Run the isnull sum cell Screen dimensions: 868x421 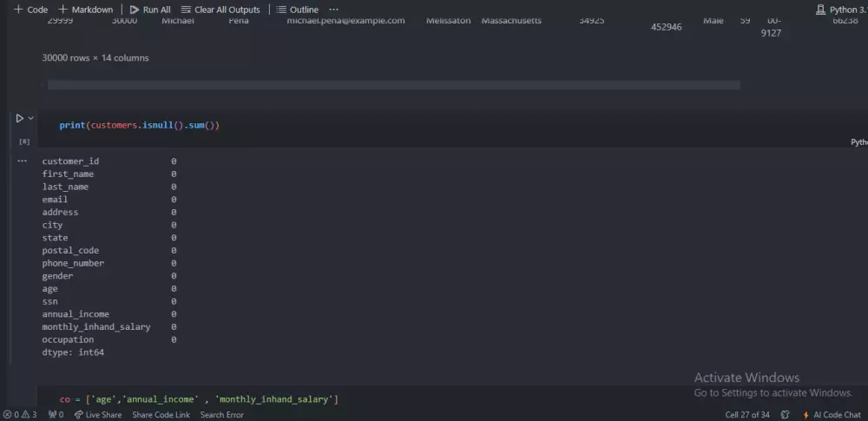[x=19, y=118]
